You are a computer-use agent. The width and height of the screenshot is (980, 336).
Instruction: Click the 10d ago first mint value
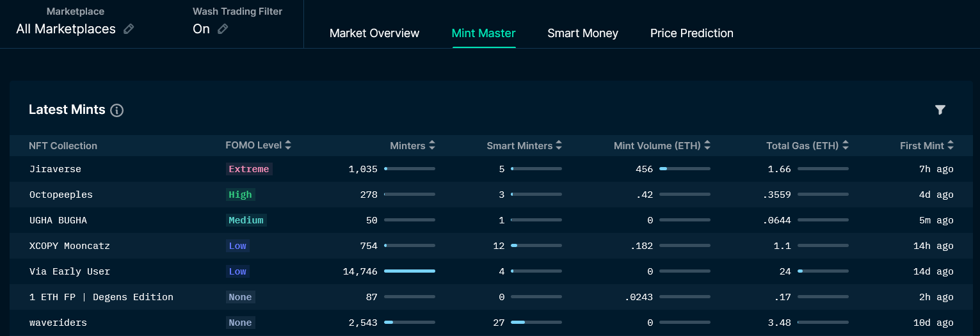tap(933, 323)
